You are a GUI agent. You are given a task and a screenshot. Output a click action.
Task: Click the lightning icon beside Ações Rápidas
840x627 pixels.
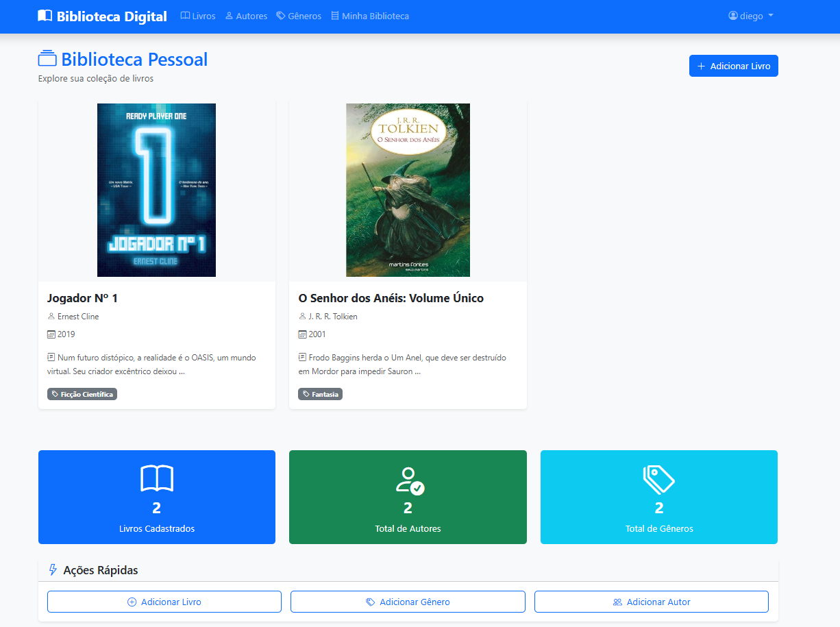pos(53,569)
